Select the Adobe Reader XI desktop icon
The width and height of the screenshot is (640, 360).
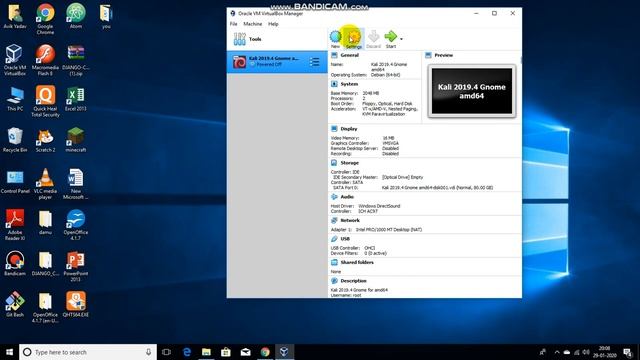[15, 224]
